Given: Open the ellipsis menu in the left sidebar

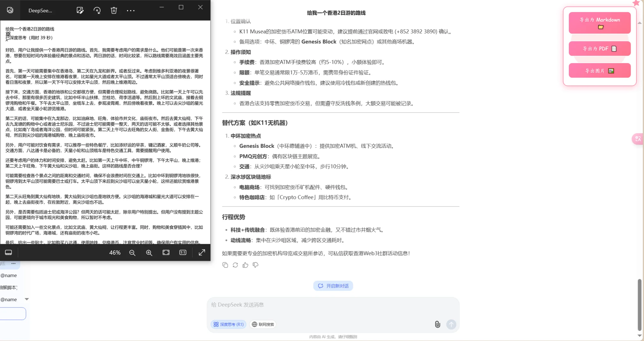Looking at the screenshot, I should (x=13, y=263).
